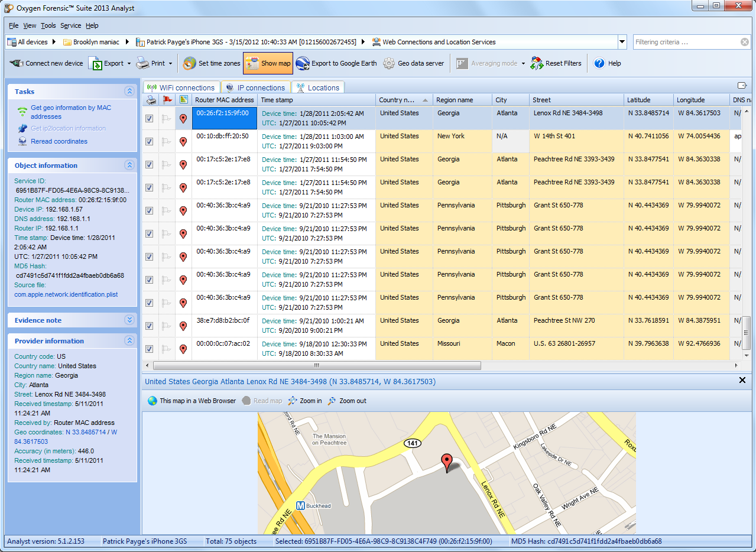
Task: Toggle the Show map button off
Action: [x=268, y=63]
